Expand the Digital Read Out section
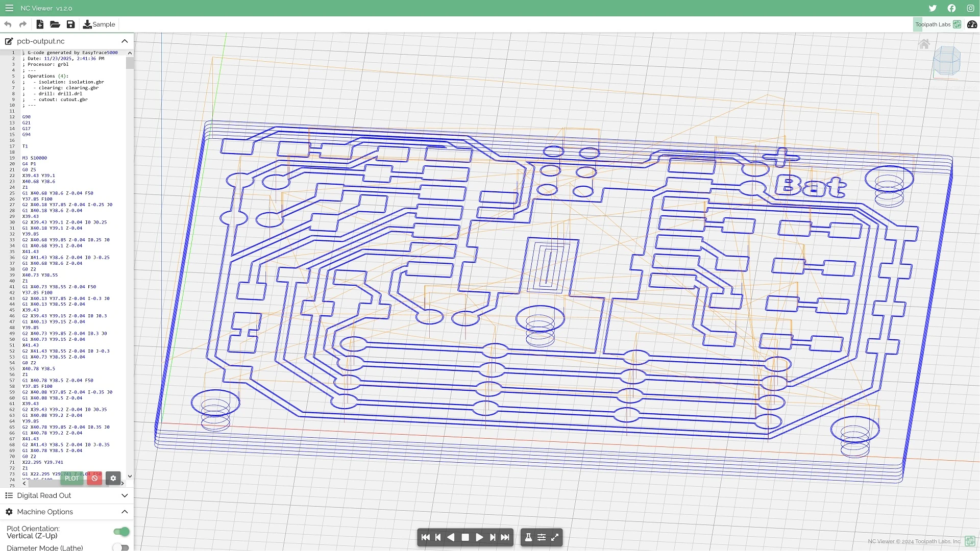The width and height of the screenshot is (980, 551). coord(125,495)
